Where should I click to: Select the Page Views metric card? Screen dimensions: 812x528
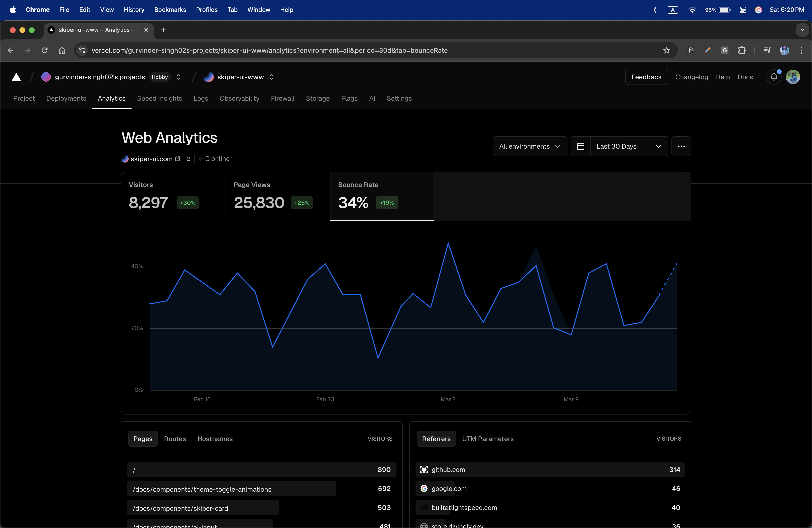click(278, 197)
